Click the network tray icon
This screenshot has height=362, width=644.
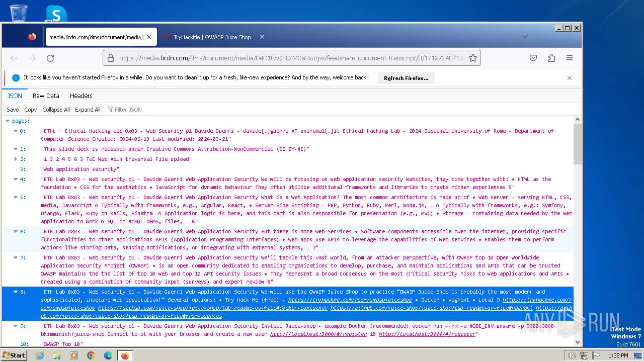point(584,355)
